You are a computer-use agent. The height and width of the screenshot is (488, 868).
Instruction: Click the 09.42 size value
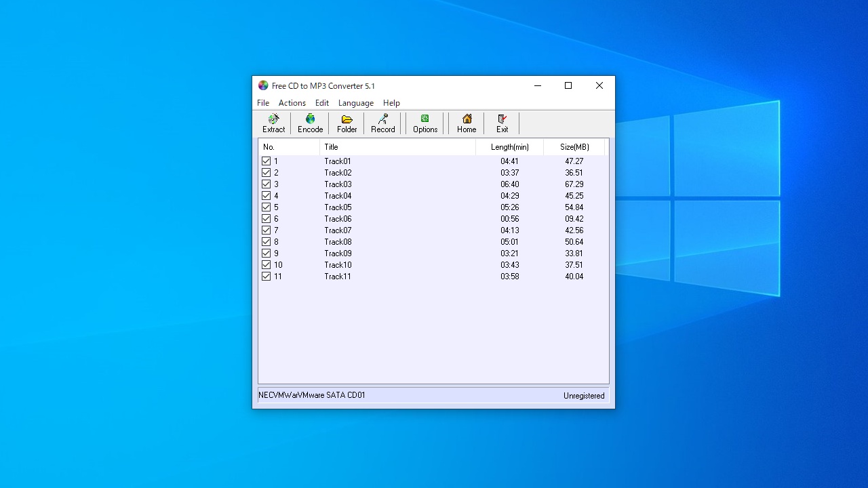[574, 219]
